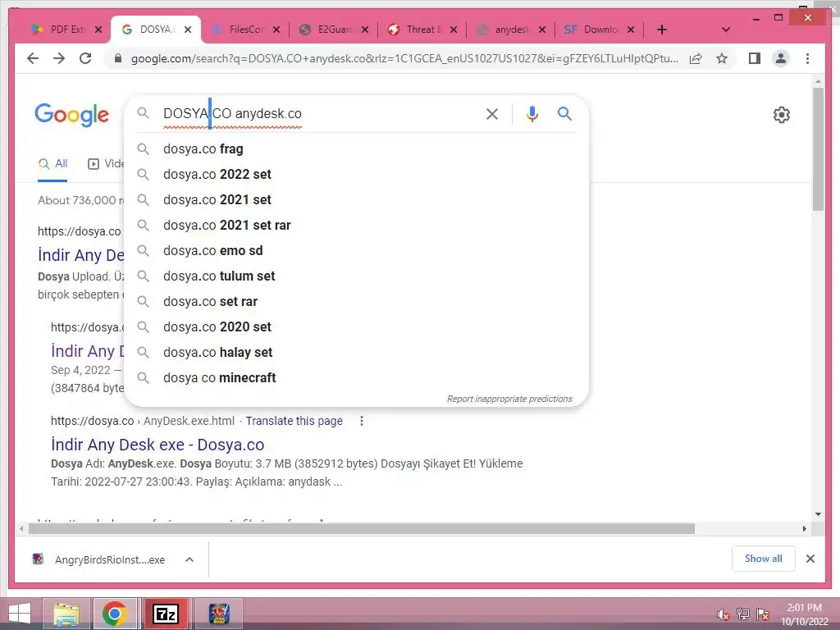840x630 pixels.
Task: Pick suggestion 'dosya co minecraft'
Action: (356, 377)
